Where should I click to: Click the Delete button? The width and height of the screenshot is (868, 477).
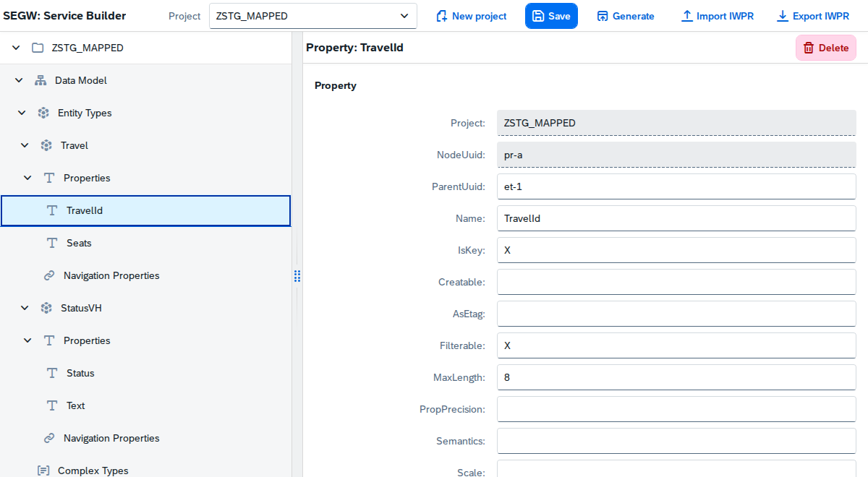826,48
